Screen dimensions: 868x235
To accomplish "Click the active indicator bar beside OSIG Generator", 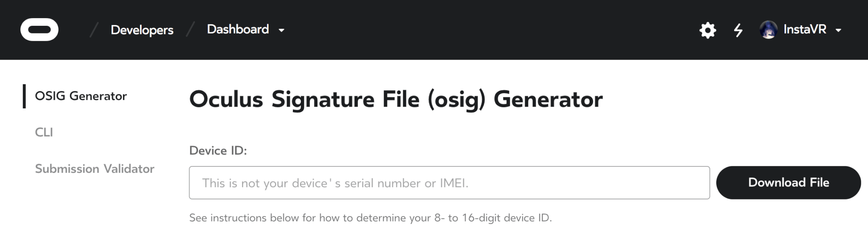I will coord(24,96).
